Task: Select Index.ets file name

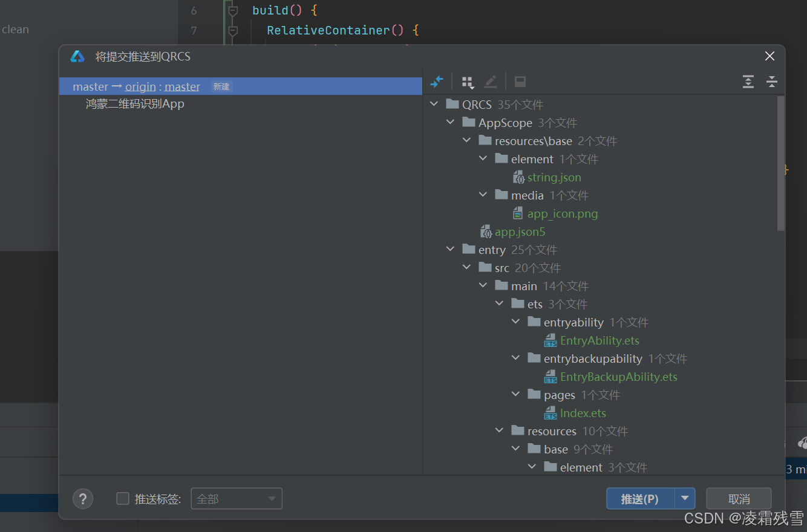Action: tap(583, 413)
